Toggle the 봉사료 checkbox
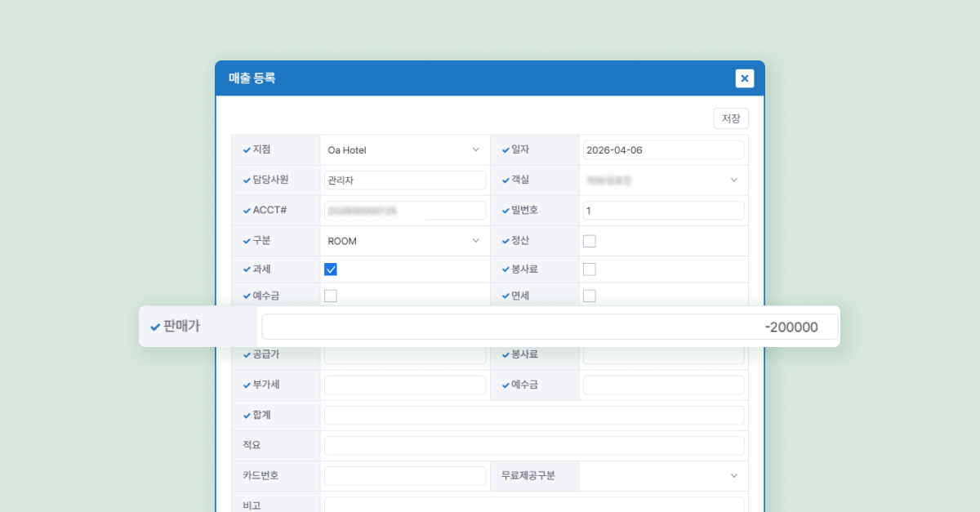This screenshot has height=512, width=980. [x=590, y=269]
